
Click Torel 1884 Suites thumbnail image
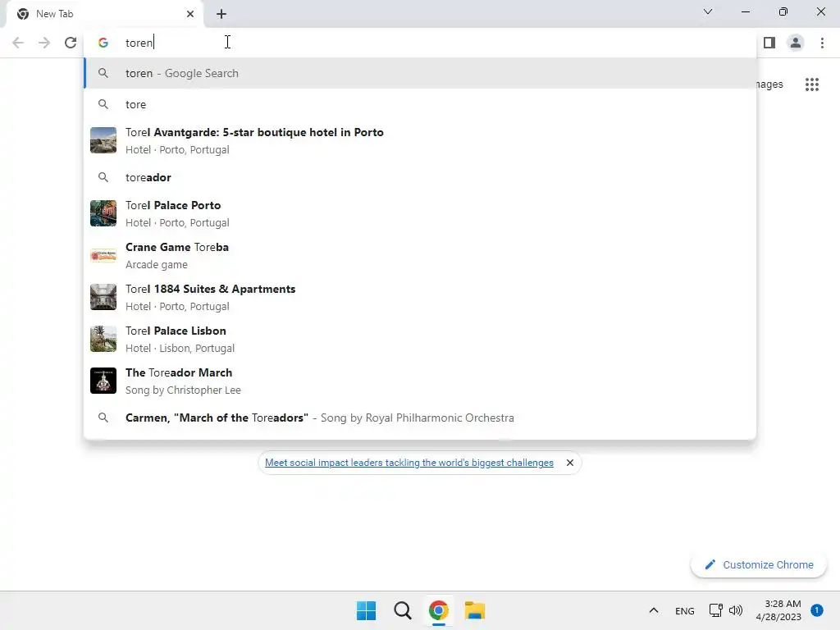(103, 297)
